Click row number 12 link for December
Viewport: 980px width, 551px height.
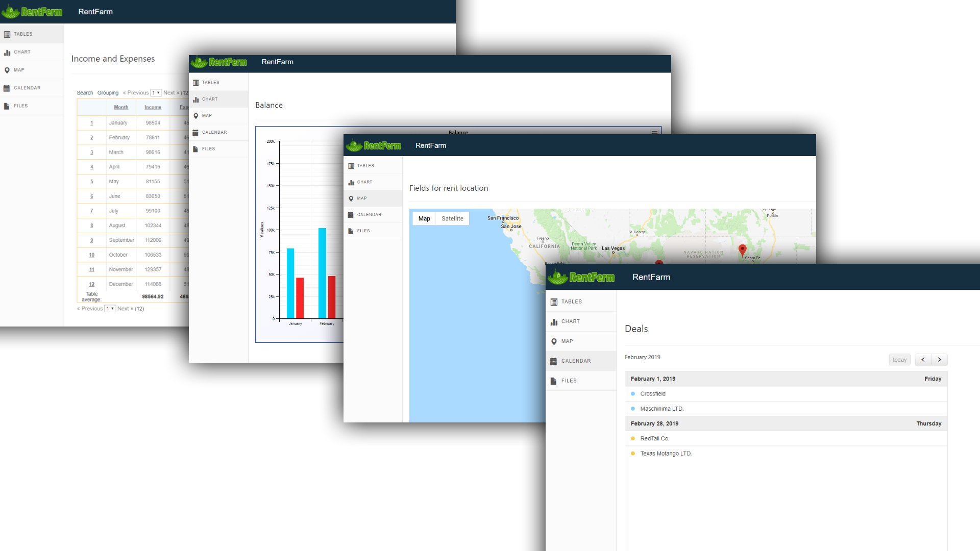[x=92, y=284]
